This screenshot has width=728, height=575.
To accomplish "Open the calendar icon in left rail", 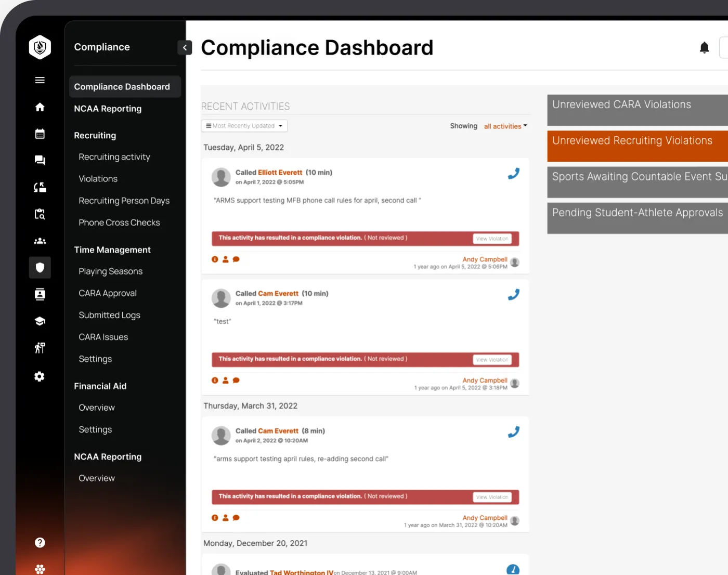I will coord(40,134).
